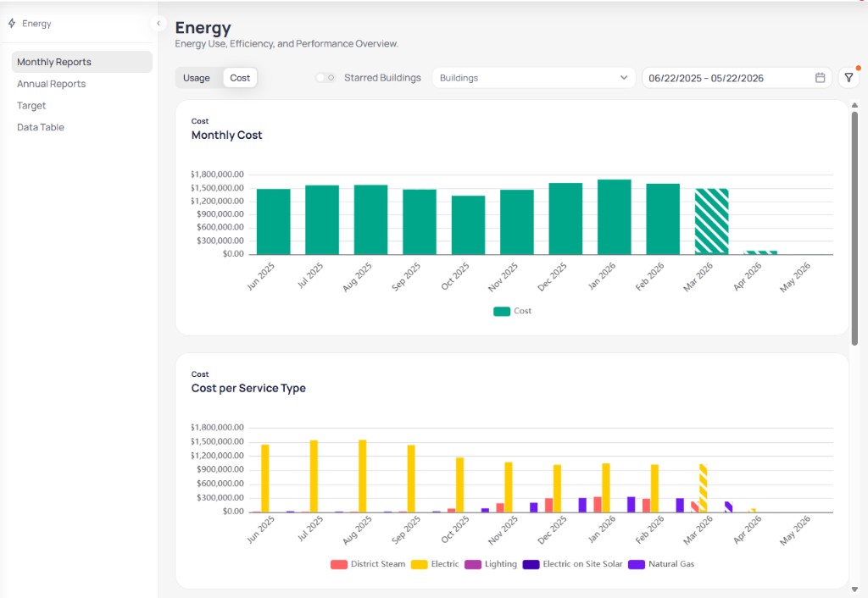Click the Feb 2026 Natural Gas purple bar

click(680, 505)
